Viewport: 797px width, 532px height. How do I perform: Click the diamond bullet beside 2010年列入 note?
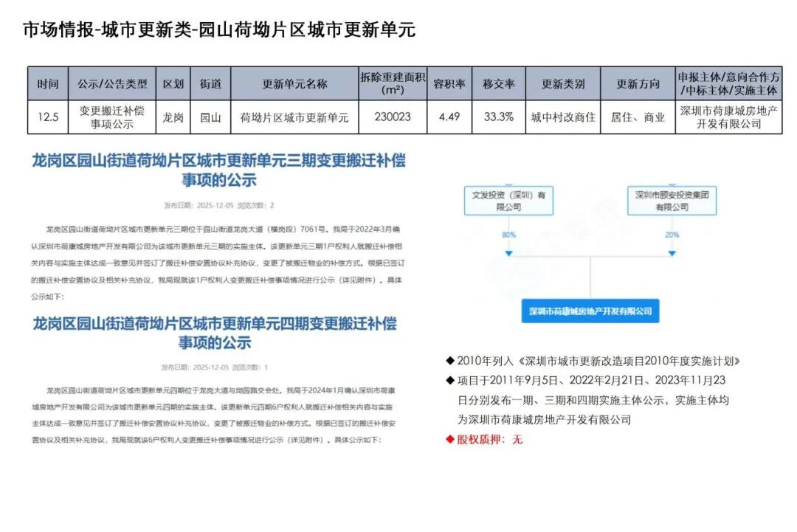coord(450,361)
